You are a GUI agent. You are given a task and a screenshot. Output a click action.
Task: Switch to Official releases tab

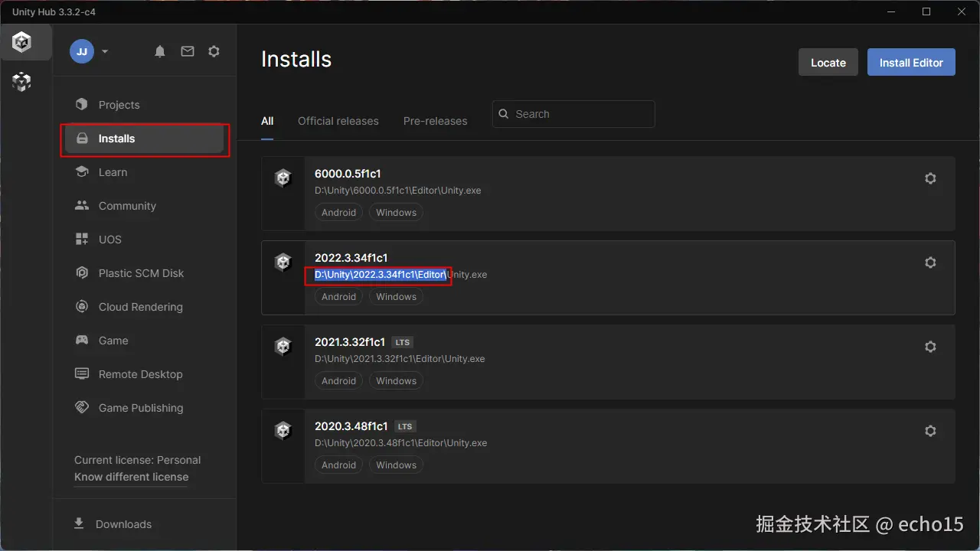[338, 121]
